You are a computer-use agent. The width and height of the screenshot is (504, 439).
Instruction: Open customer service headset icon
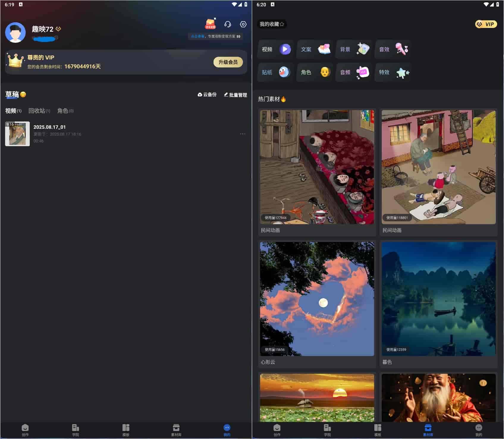(228, 24)
